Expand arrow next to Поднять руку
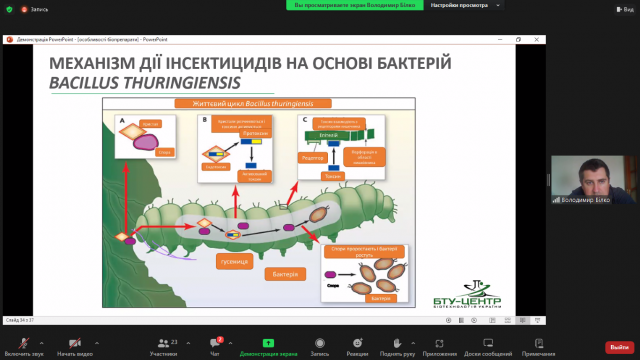The height and width of the screenshot is (360, 640). click(413, 343)
